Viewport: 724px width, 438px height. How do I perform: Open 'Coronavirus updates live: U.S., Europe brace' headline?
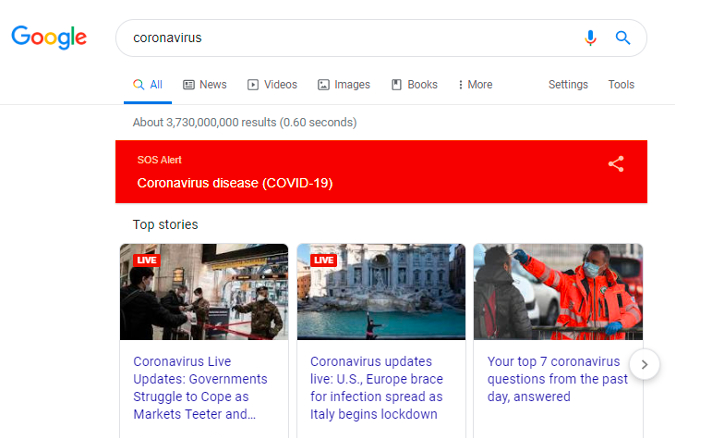(x=377, y=388)
